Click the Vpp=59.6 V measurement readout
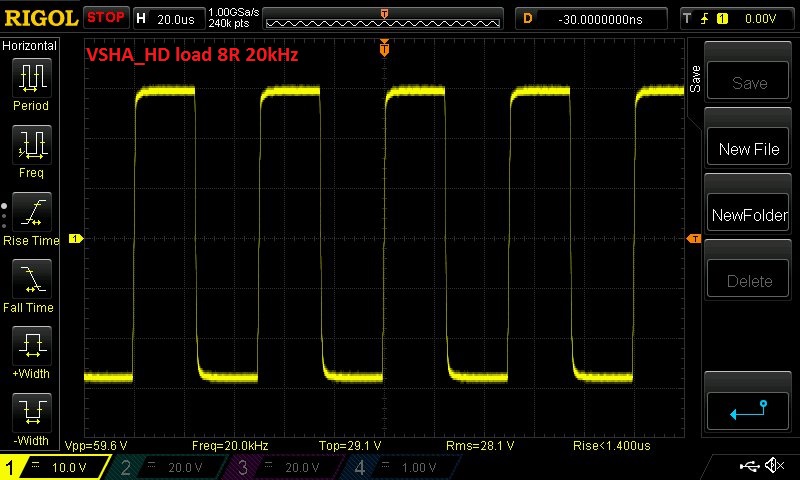 point(96,445)
